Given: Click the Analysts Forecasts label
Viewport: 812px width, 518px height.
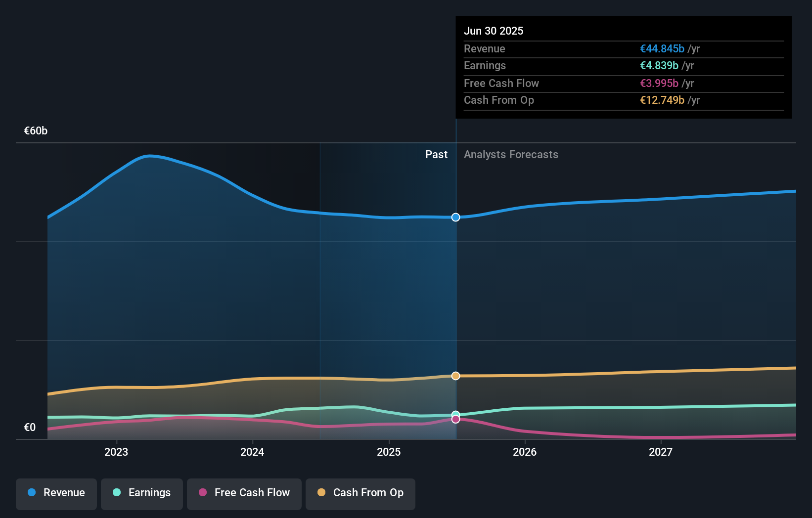Looking at the screenshot, I should pos(511,154).
